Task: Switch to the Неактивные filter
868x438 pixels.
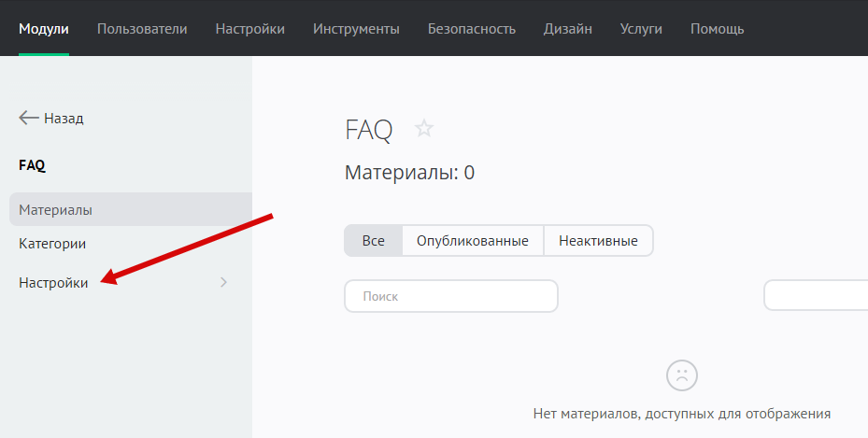Action: [598, 241]
